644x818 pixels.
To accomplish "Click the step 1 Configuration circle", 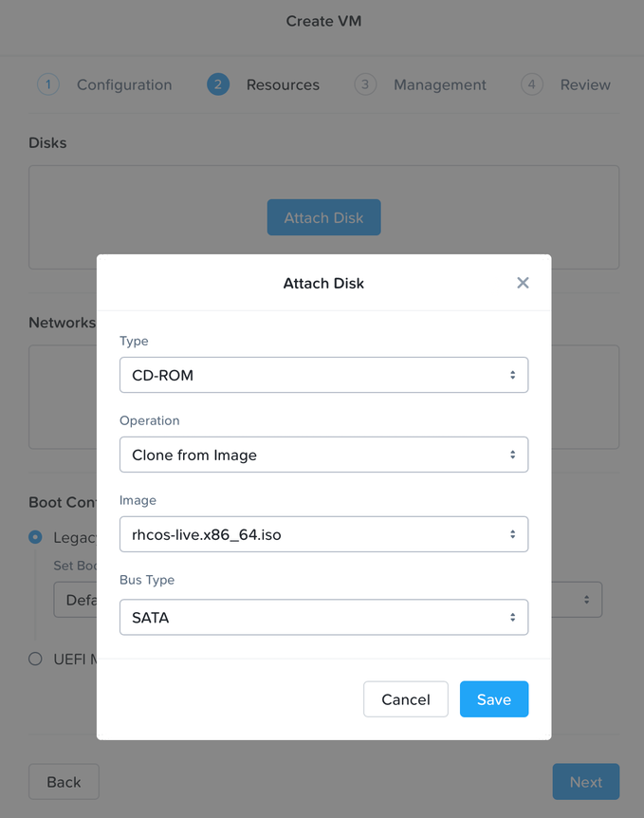I will tap(48, 84).
